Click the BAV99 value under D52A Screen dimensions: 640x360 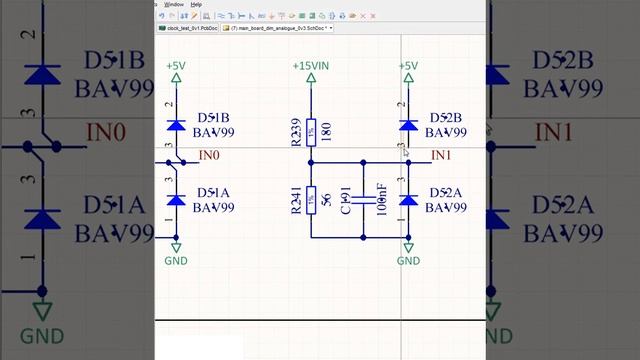point(446,208)
